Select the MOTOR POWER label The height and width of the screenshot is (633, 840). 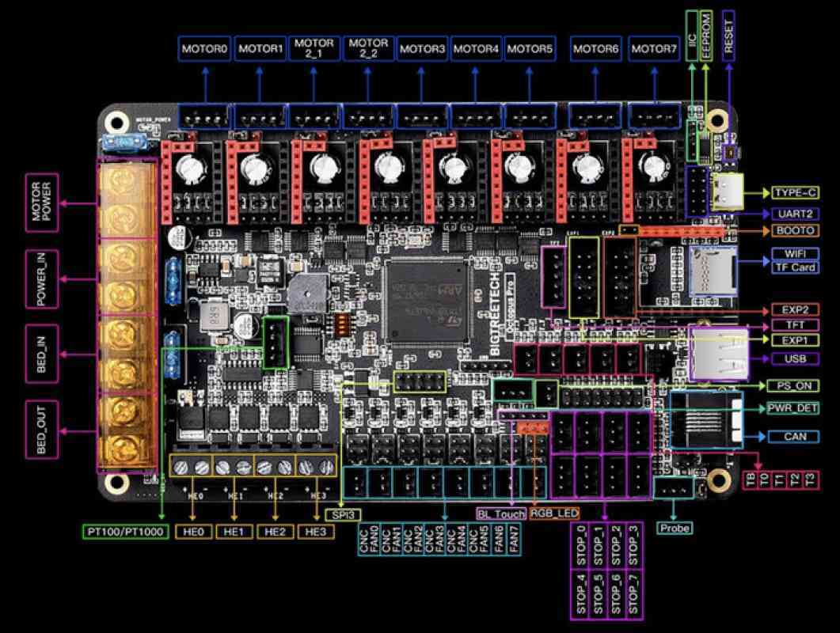coord(42,203)
